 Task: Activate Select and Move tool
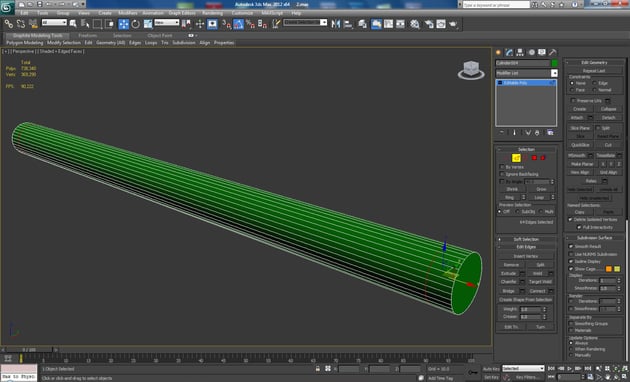pyautogui.click(x=123, y=24)
